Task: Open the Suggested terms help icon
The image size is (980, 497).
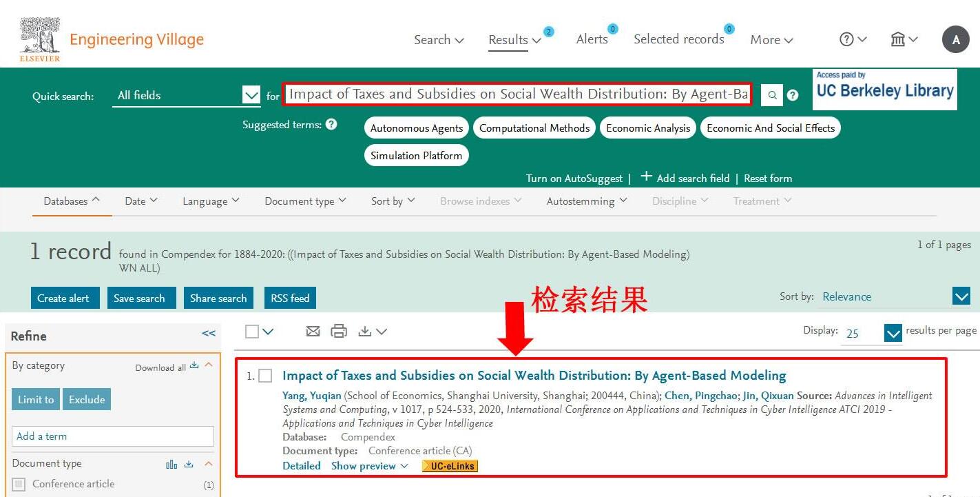Action: [x=331, y=124]
